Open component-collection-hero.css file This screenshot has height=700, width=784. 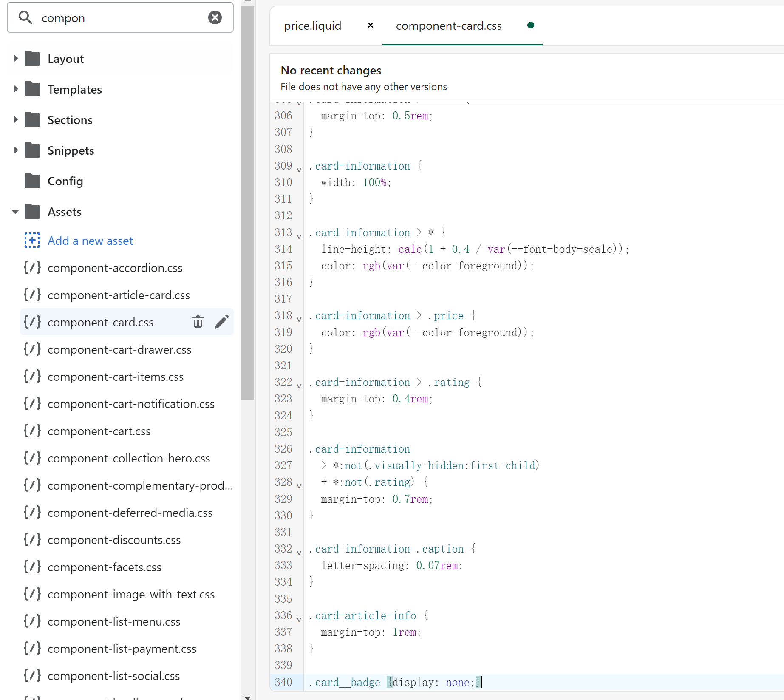coord(129,459)
